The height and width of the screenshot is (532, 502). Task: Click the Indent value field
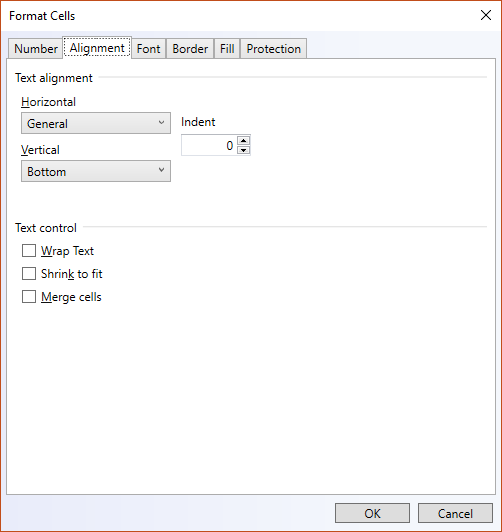209,146
